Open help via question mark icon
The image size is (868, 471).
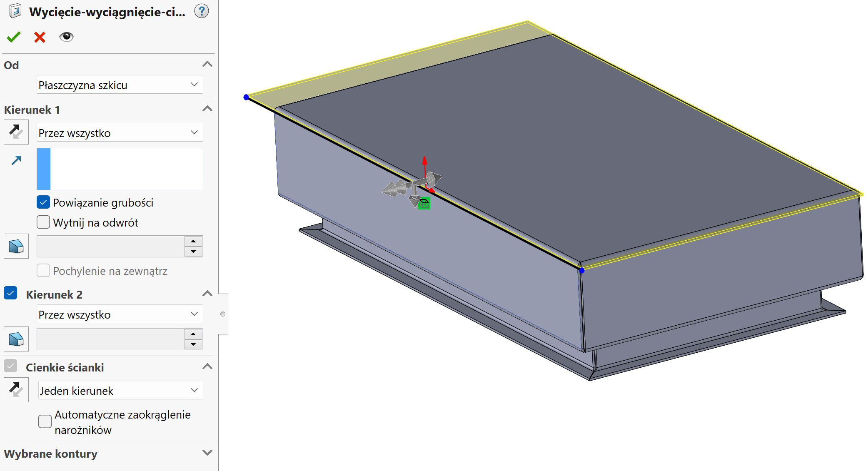point(202,11)
